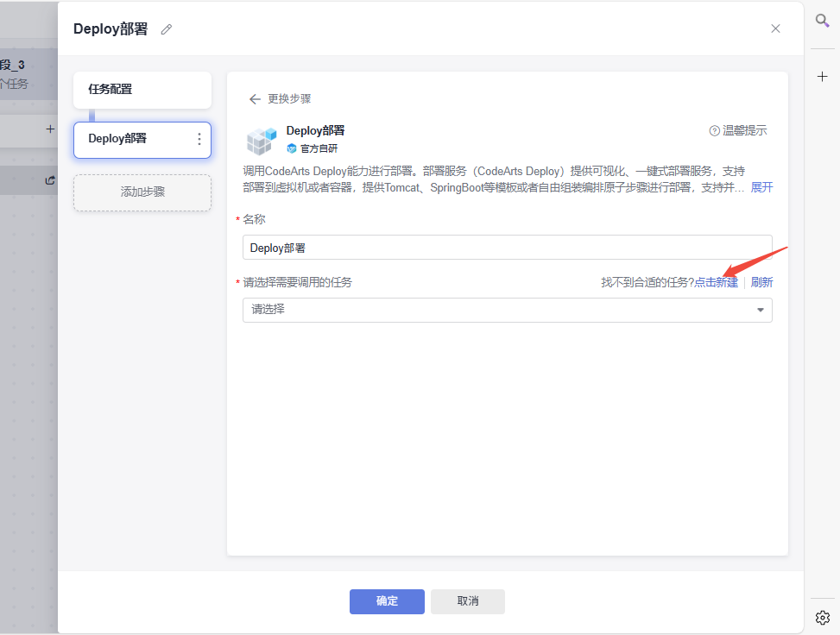The image size is (840, 635).
Task: Click the 确定 confirm button
Action: [x=387, y=601]
